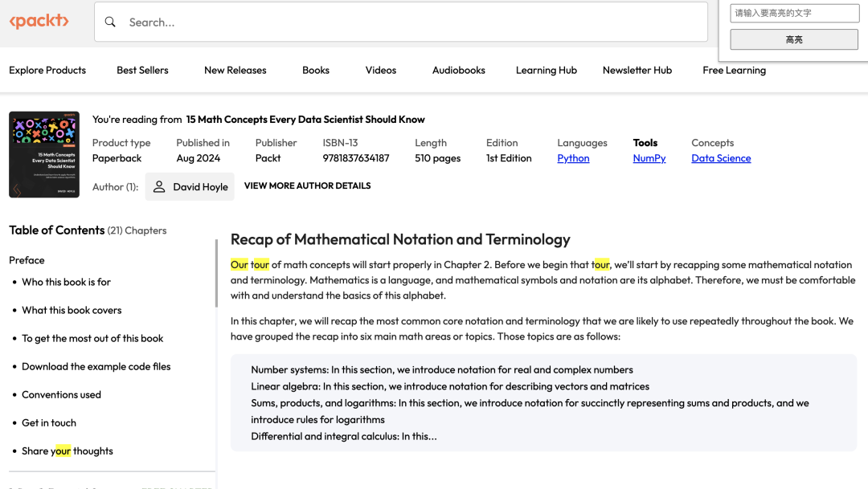Click View More Author Details

tap(307, 185)
